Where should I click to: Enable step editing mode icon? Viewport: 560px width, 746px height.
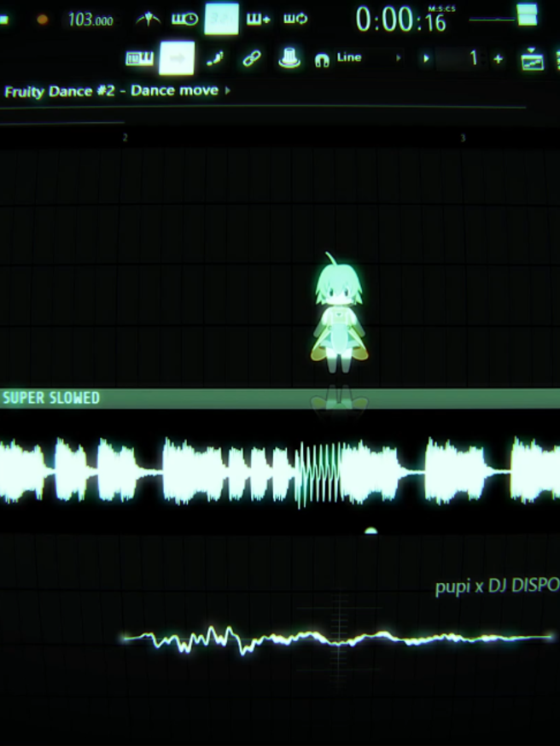214,59
